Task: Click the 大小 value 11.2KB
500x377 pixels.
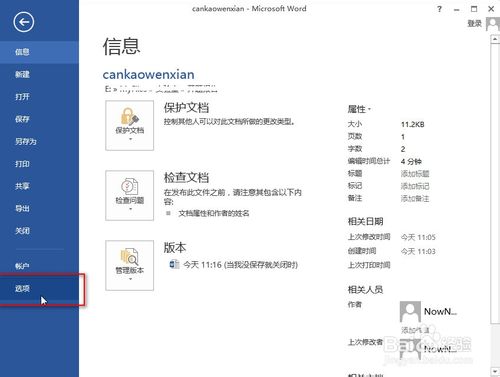Action: [413, 125]
